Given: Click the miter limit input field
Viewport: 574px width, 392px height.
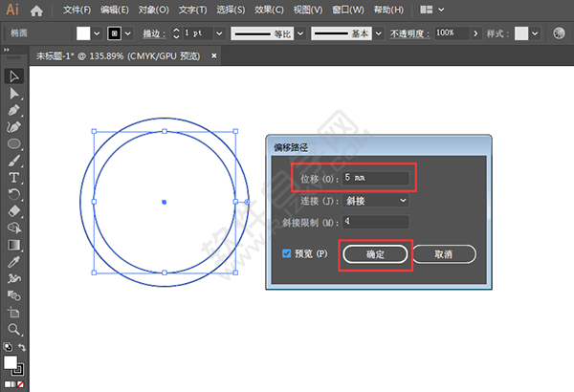Looking at the screenshot, I should click(x=376, y=222).
